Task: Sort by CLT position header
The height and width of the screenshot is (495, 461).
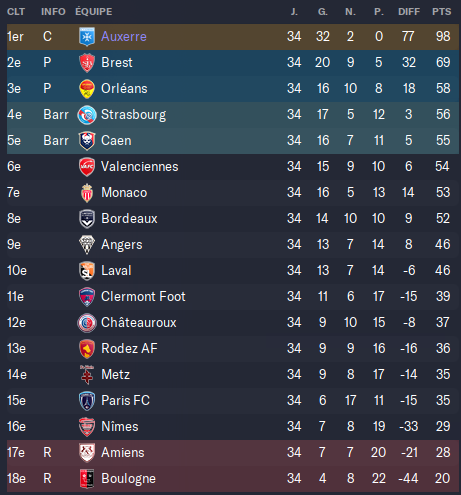Action: [x=16, y=12]
